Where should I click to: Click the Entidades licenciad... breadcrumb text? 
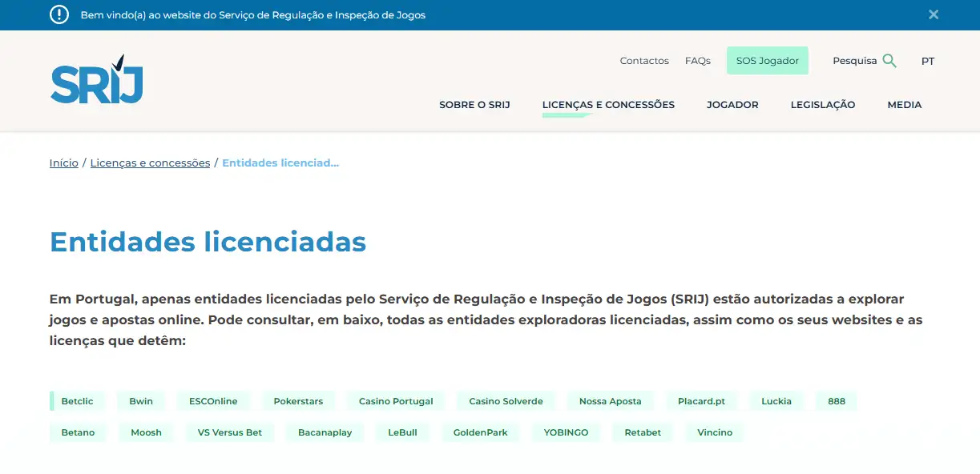point(280,163)
